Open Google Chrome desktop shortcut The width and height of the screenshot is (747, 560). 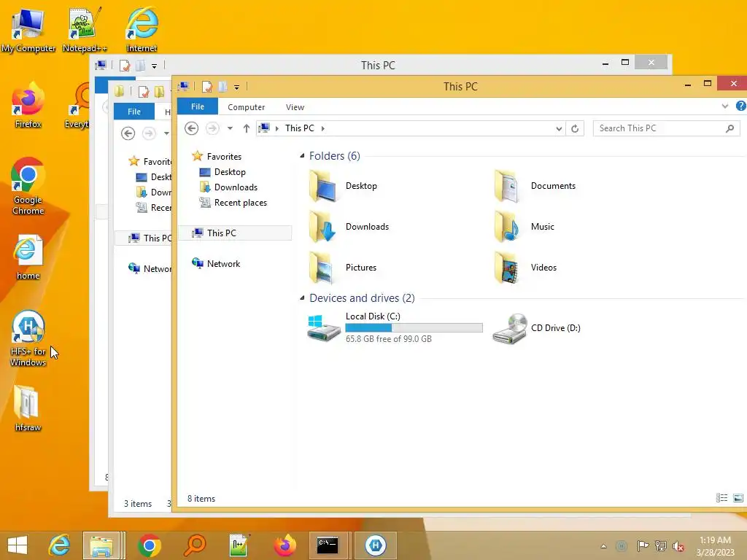click(x=28, y=186)
